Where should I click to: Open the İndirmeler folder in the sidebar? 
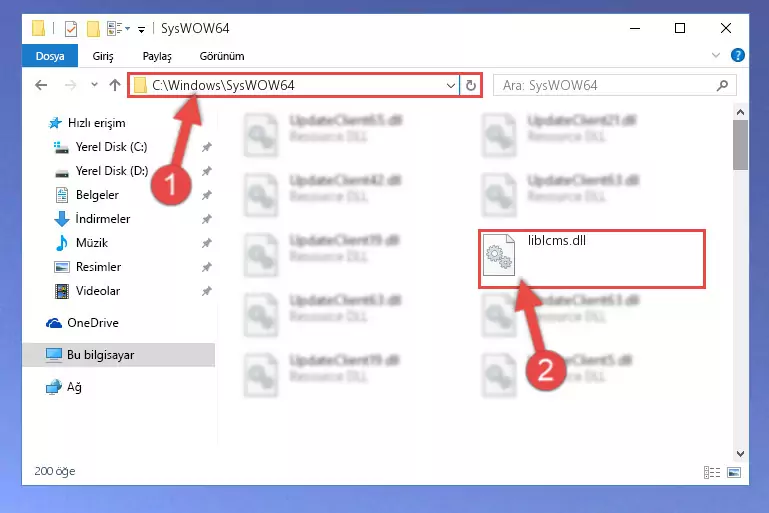(103, 219)
